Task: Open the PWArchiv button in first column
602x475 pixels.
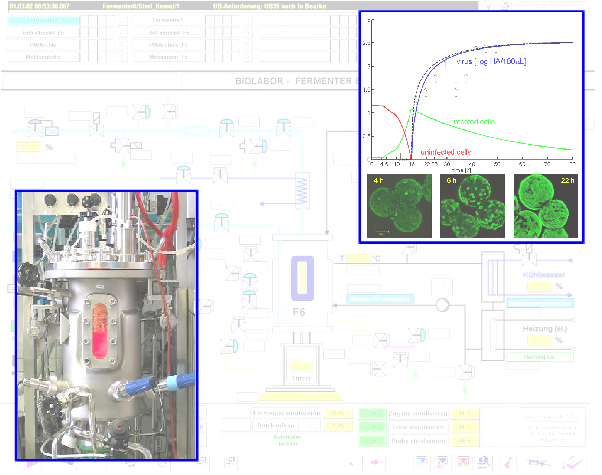Action: tap(43, 45)
